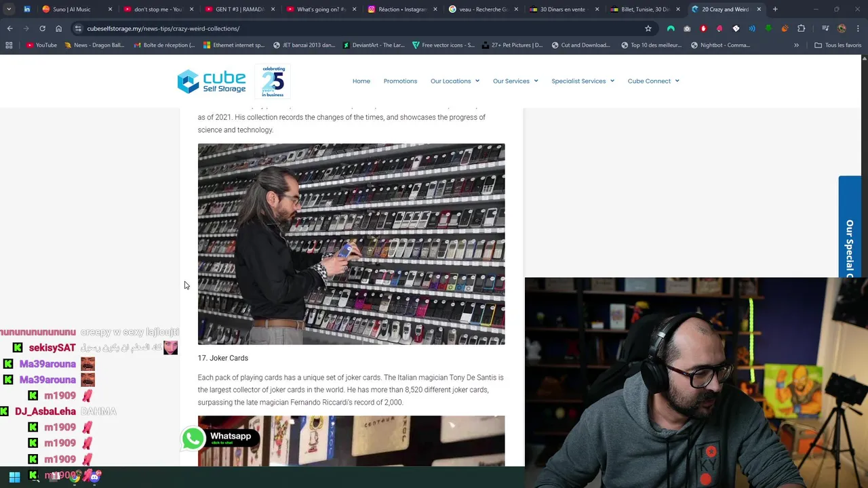The height and width of the screenshot is (488, 868).
Task: Open the Extensions puzzle piece menu
Action: coord(802,28)
